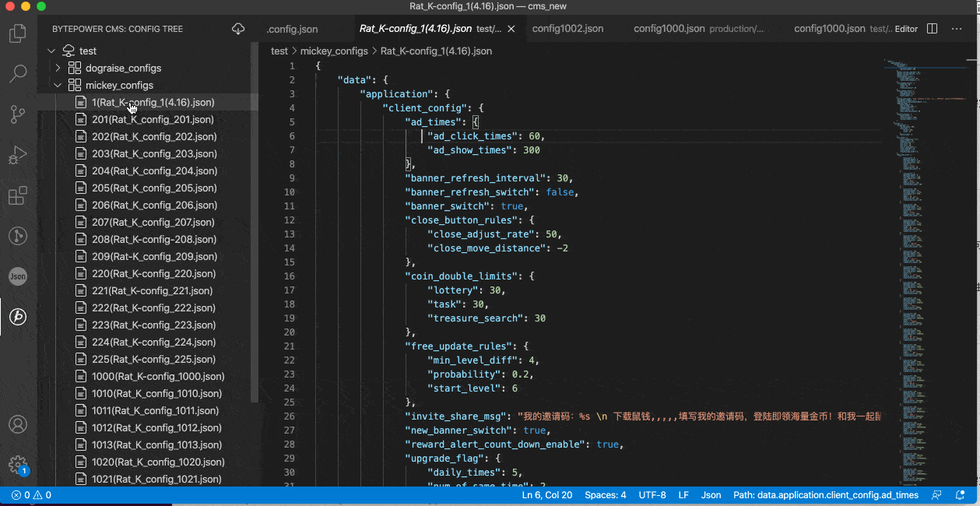Change language mode via Json status item
Screen dimensions: 980x506
[711, 495]
